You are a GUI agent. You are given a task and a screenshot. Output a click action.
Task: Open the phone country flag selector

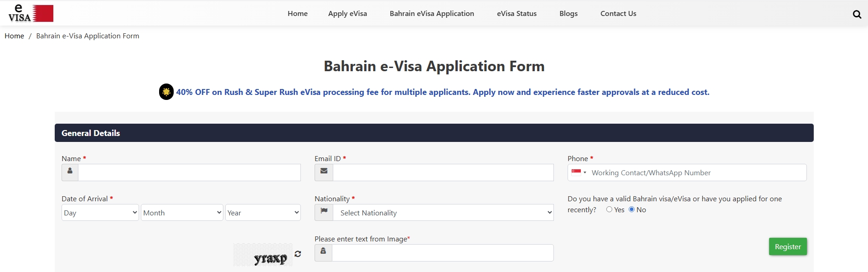tap(579, 173)
